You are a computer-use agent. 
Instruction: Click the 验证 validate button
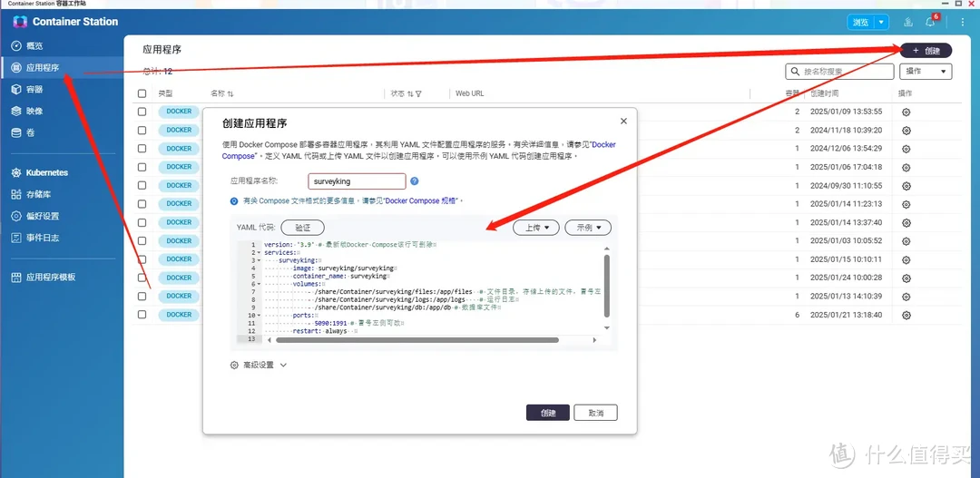coord(302,228)
